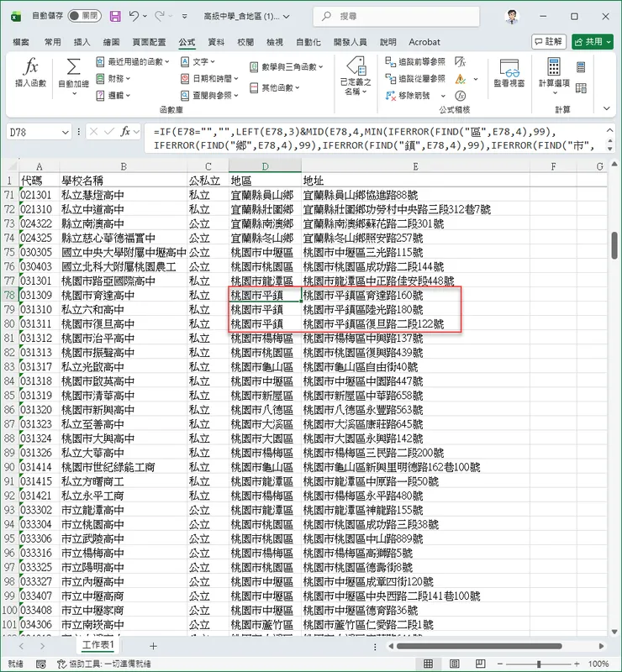Image resolution: width=622 pixels, height=672 pixels.
Task: Click the 100% zoom level
Action: tap(598, 664)
